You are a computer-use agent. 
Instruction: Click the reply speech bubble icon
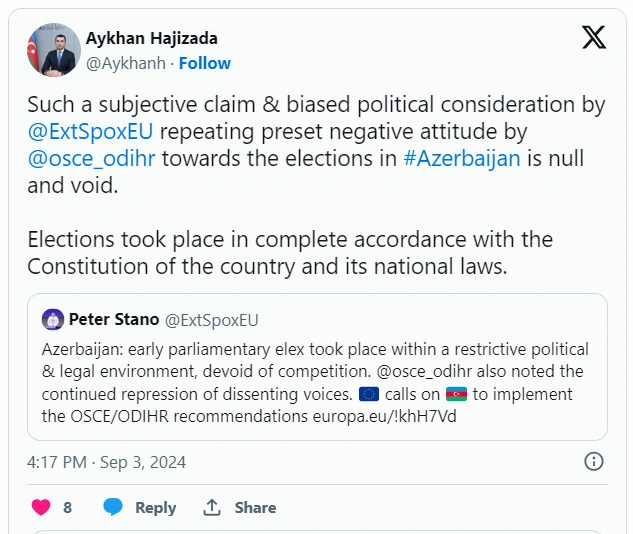tap(113, 507)
